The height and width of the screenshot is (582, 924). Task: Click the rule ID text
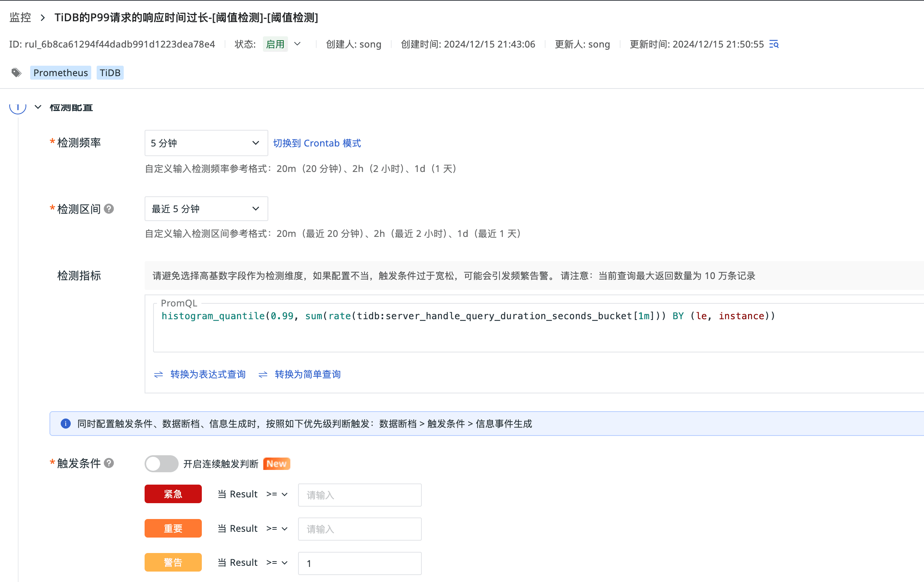point(112,44)
